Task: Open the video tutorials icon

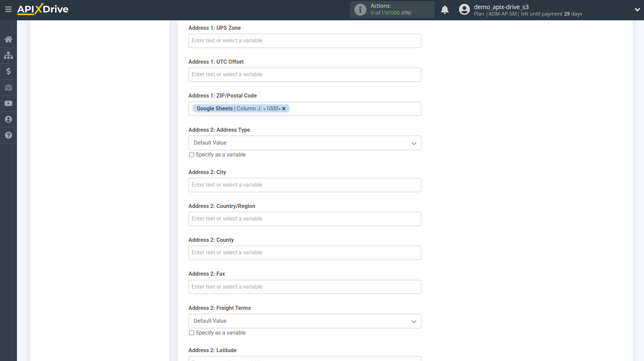Action: tap(8, 103)
